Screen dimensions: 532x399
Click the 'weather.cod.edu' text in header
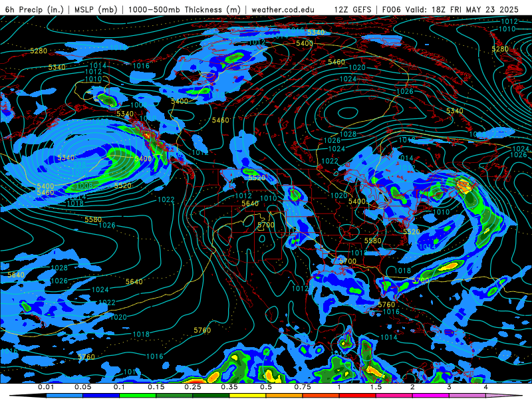(x=283, y=9)
